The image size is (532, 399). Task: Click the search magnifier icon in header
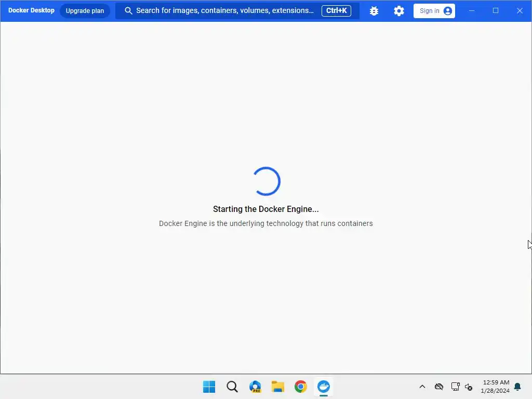128,11
